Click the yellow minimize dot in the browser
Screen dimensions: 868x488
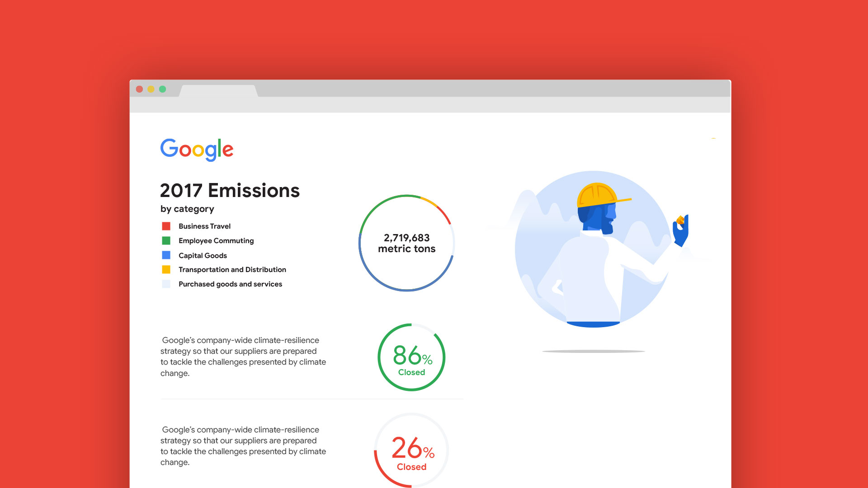pos(151,89)
